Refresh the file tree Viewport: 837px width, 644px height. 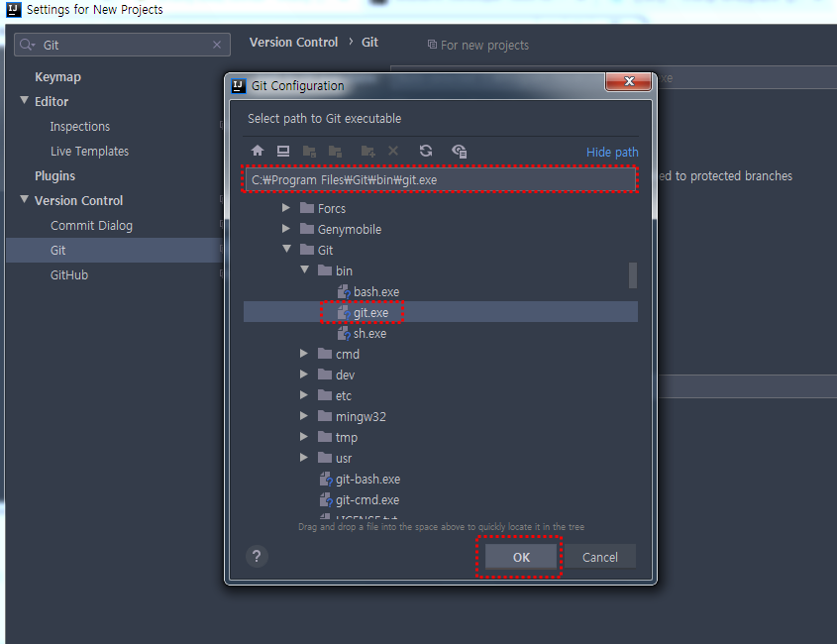click(x=426, y=152)
